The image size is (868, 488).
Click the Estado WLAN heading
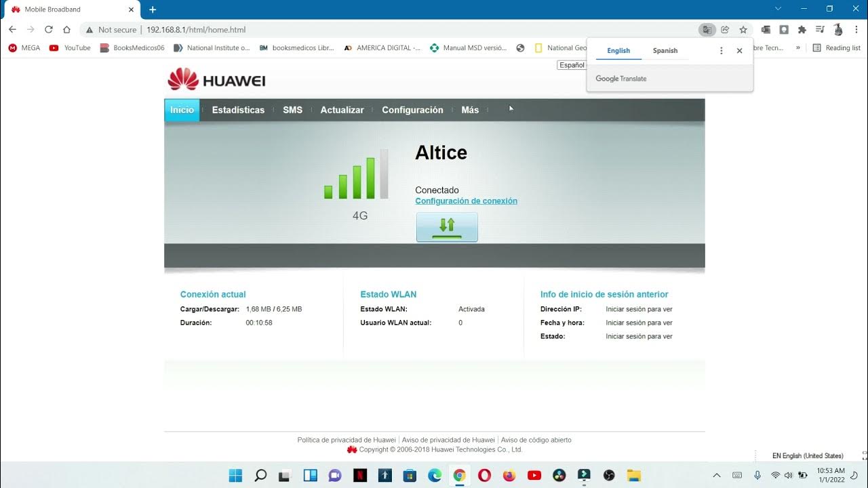coord(389,294)
